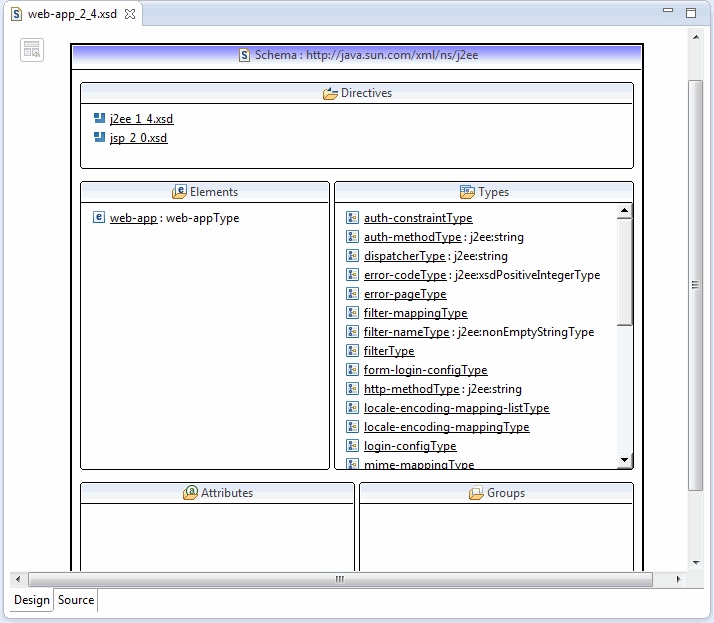The width and height of the screenshot is (714, 623).
Task: Click the Types list scroll down arrow
Action: pos(624,460)
